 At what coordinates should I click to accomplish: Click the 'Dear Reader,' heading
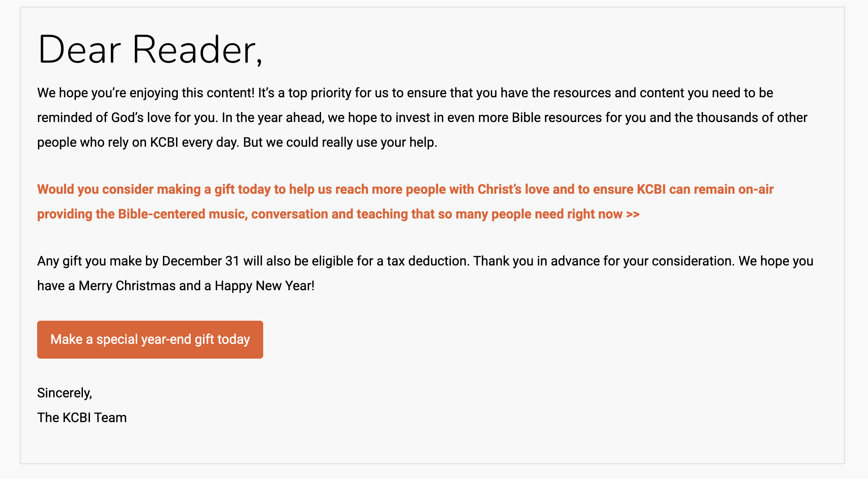pos(150,50)
